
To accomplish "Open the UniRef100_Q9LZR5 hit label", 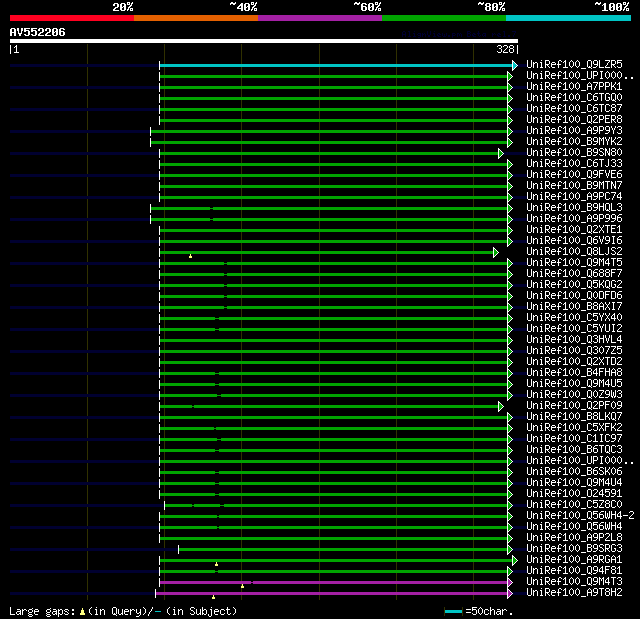I will pyautogui.click(x=574, y=64).
